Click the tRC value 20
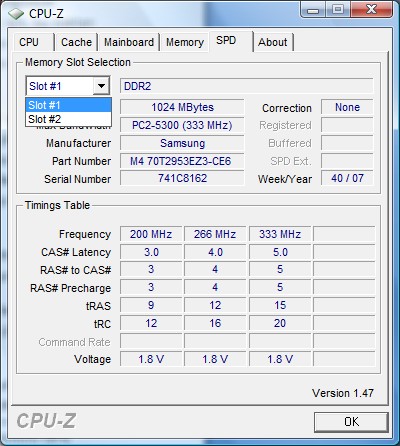 (x=280, y=323)
